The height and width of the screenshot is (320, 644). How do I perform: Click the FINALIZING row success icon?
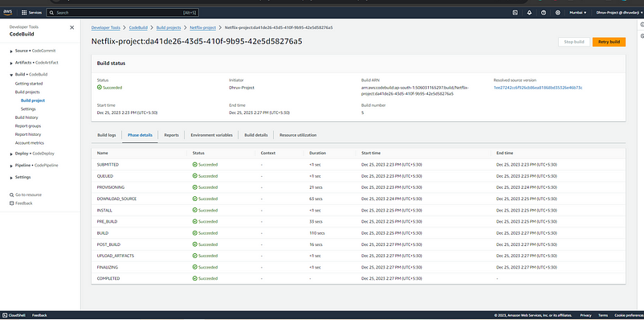pyautogui.click(x=194, y=267)
